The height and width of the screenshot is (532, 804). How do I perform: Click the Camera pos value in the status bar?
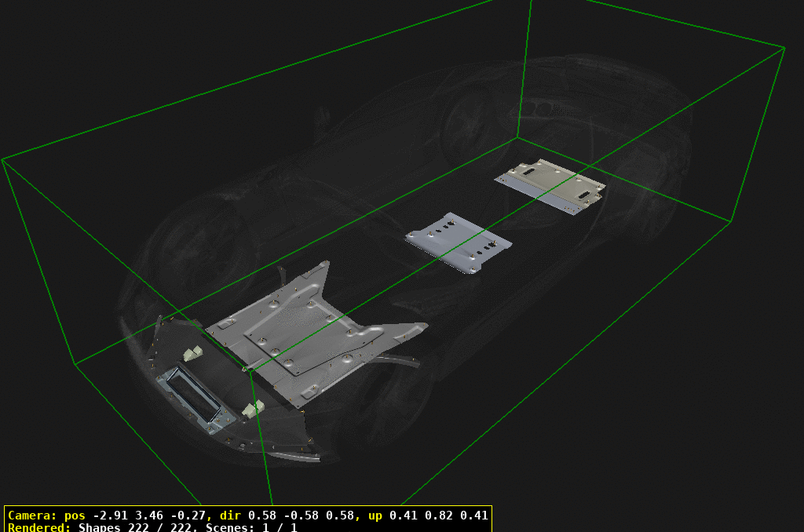tap(126, 516)
